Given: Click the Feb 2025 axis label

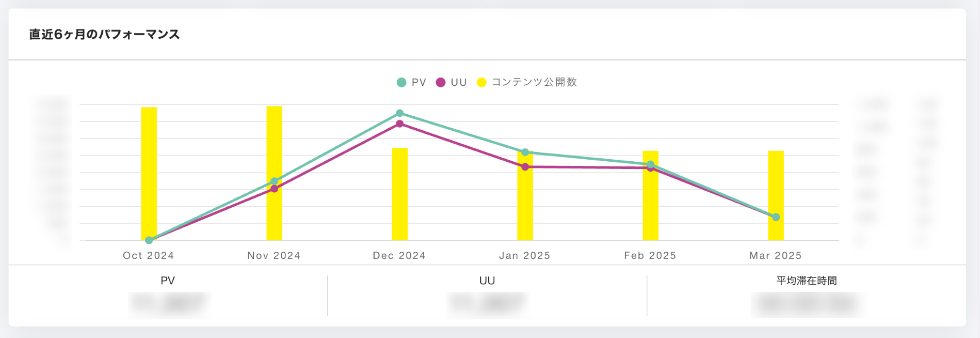Looking at the screenshot, I should (650, 256).
